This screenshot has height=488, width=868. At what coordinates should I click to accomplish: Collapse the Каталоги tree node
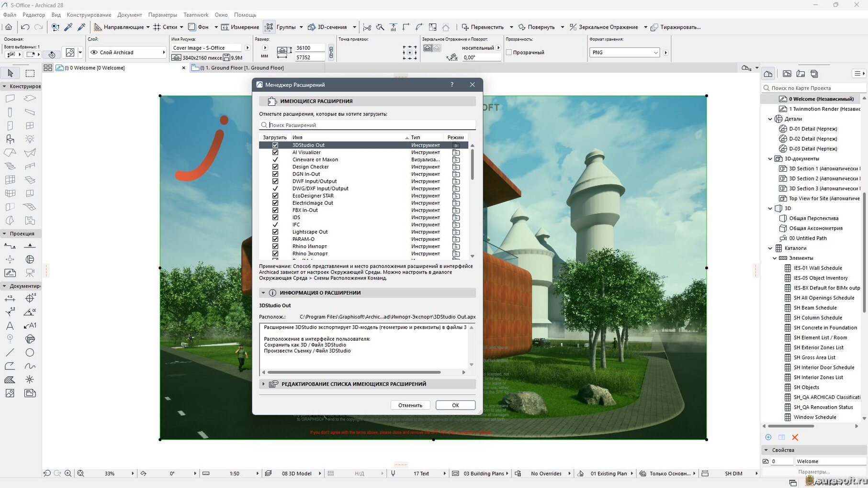pyautogui.click(x=770, y=248)
